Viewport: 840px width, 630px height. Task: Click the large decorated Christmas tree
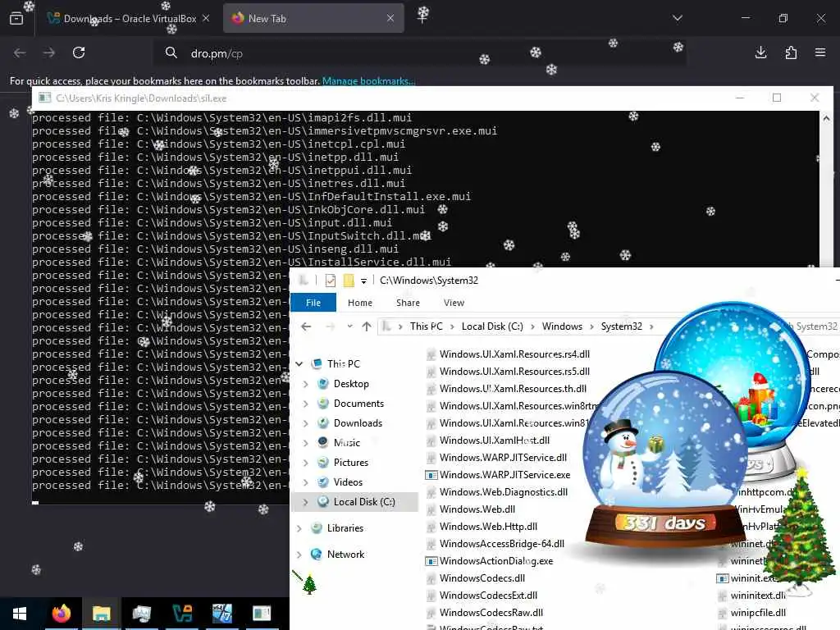pyautogui.click(x=800, y=533)
